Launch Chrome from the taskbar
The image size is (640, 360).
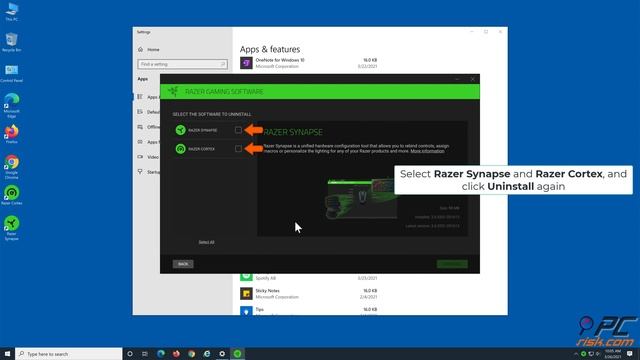coord(191,354)
